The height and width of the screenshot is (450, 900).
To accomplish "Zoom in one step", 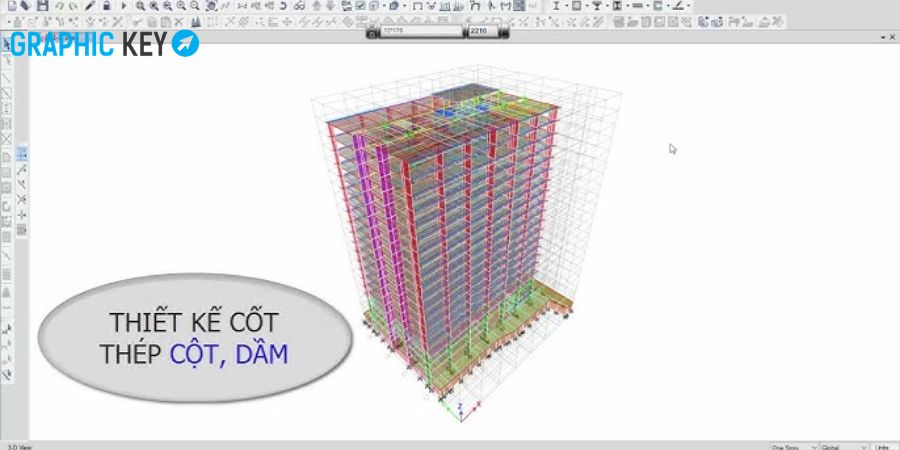I will click(x=181, y=6).
